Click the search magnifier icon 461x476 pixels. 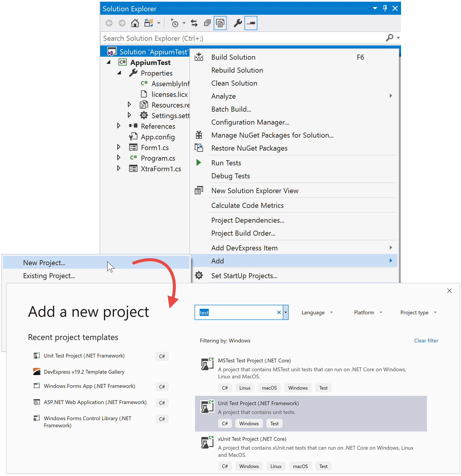click(x=389, y=38)
